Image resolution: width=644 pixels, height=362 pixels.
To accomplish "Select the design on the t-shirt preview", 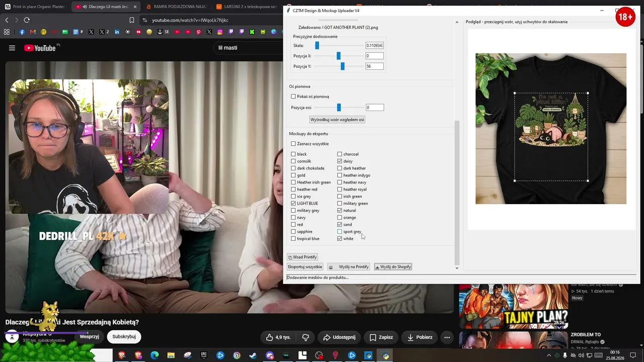I will point(551,137).
